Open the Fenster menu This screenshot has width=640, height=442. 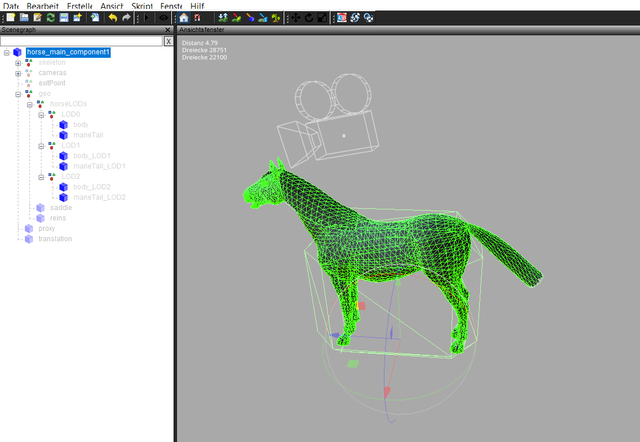click(171, 6)
